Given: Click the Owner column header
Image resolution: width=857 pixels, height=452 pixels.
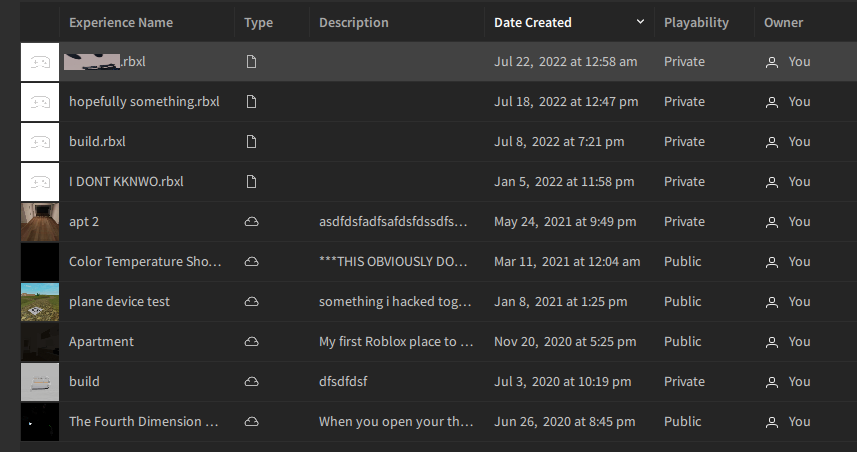Looking at the screenshot, I should click(x=783, y=22).
